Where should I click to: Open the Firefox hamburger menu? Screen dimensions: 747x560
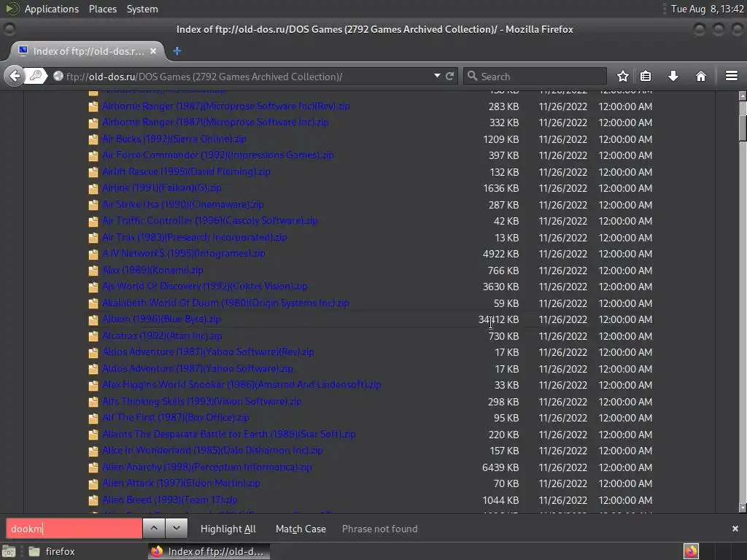point(732,76)
